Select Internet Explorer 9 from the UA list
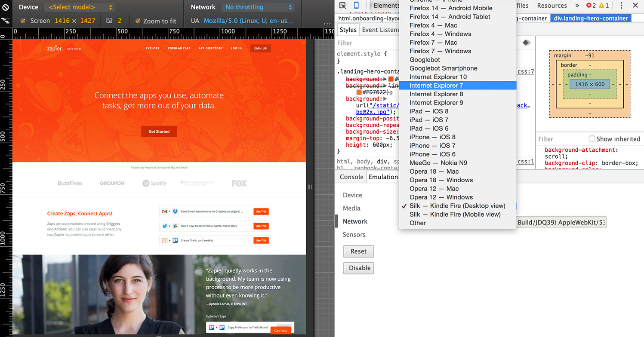 point(436,102)
